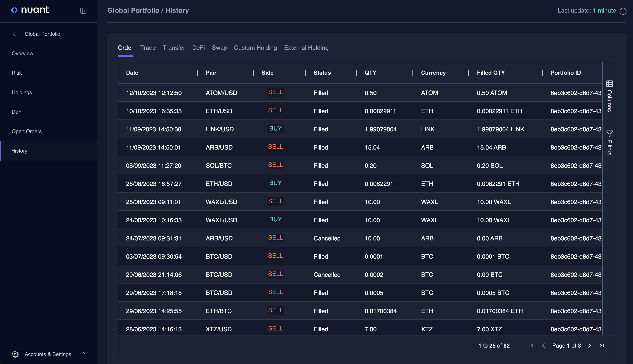
Task: Switch to the Trade tab
Action: point(148,48)
